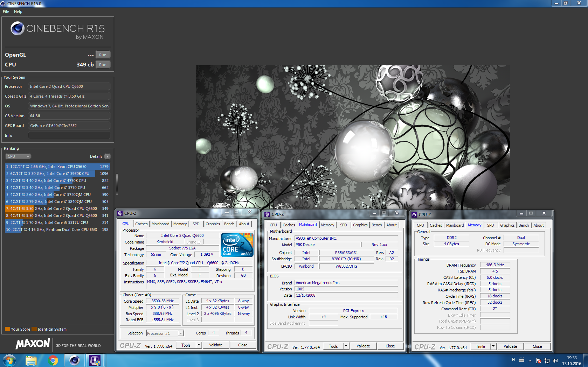Viewport: 588px width, 367px height.
Task: Click Close button in the Memory window
Action: [537, 346]
